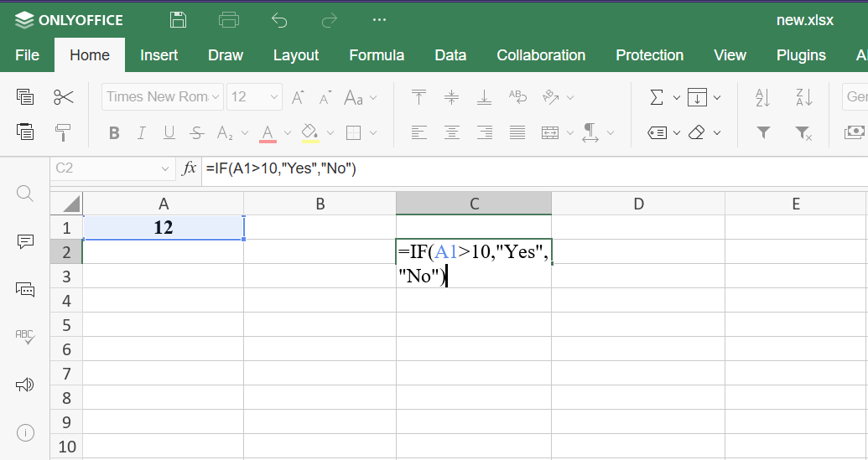Increment the font size
This screenshot has width=868, height=460.
point(298,97)
